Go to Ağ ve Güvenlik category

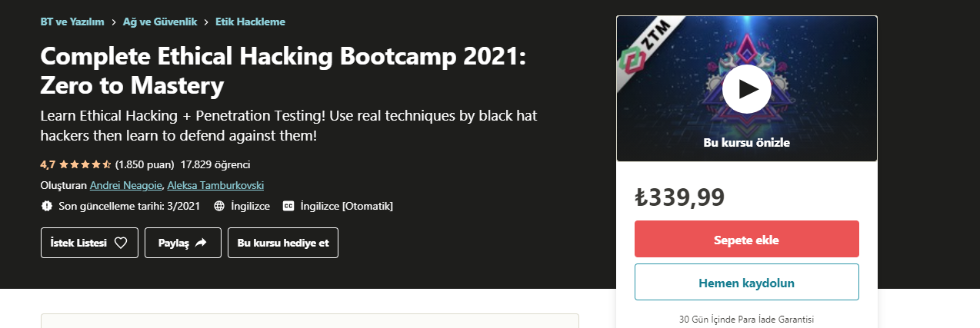pos(159,22)
